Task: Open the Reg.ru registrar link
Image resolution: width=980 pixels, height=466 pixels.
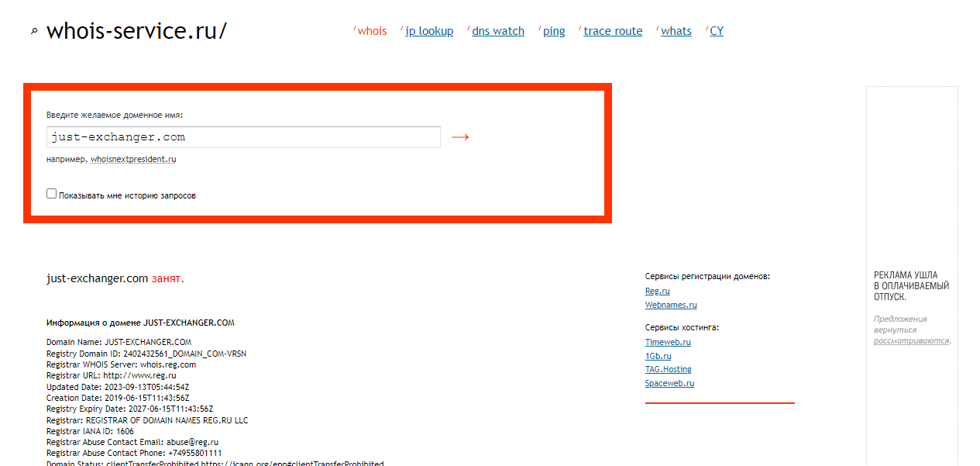Action: 657,291
